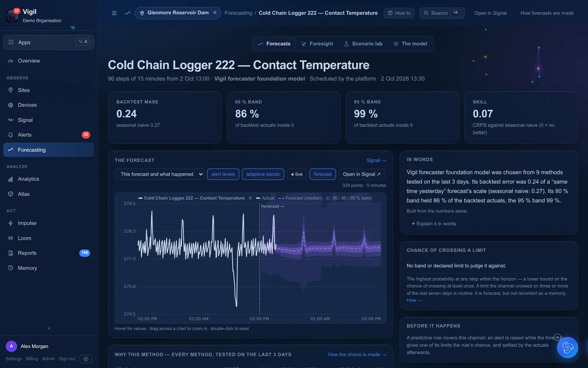This screenshot has height=368, width=588.
Task: Open How the choice is made link
Action: coord(357,355)
